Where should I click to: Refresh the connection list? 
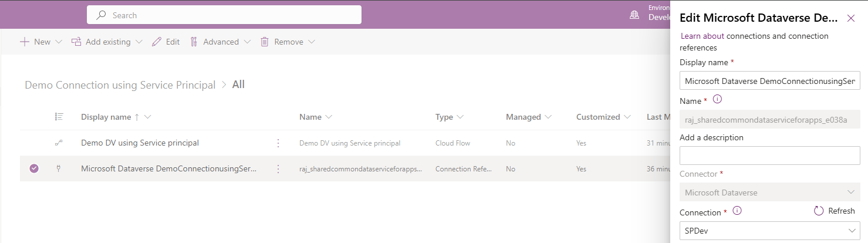835,211
